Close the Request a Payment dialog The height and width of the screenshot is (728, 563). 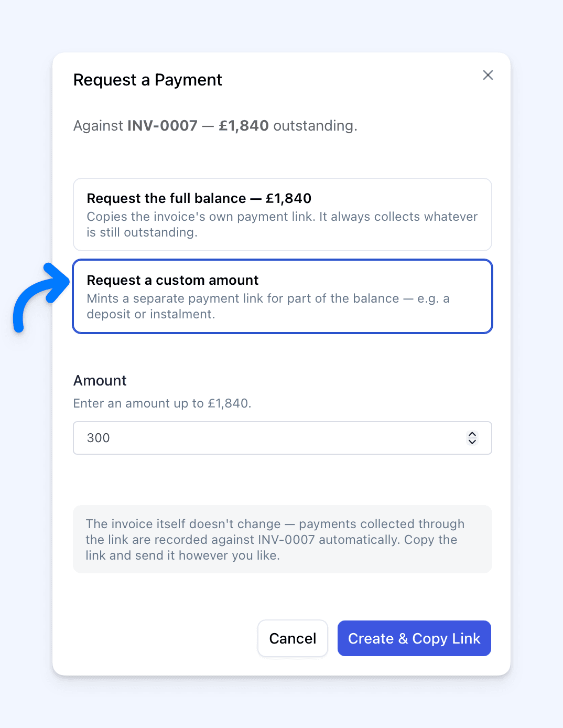[488, 75]
